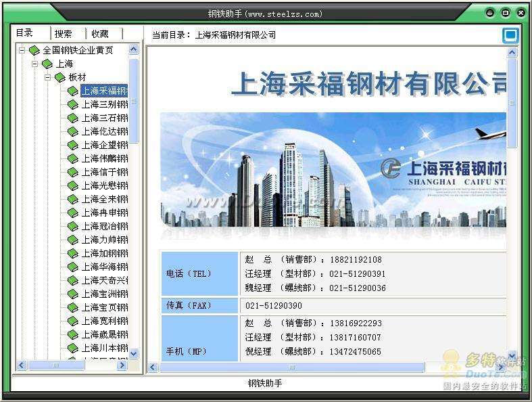Switch to the 目录 tab
The image size is (532, 402).
click(x=24, y=33)
